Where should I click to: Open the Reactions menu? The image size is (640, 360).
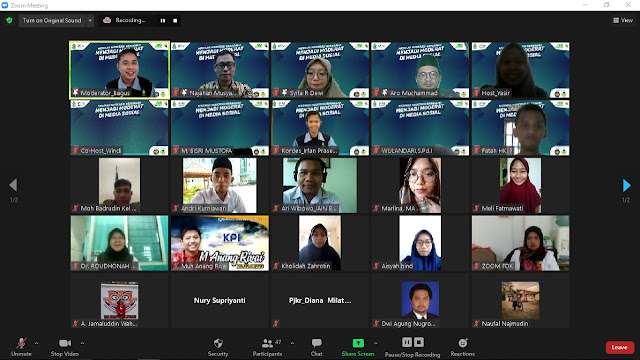pyautogui.click(x=462, y=347)
